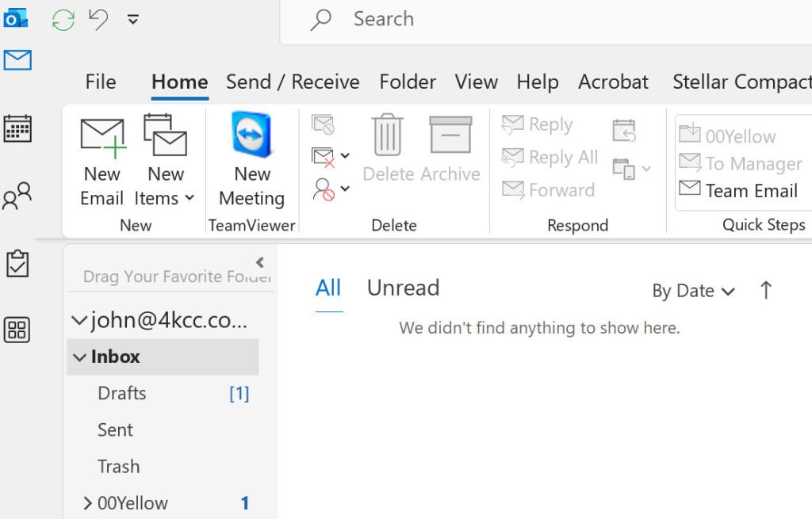Toggle sort order with the up arrow

coord(765,291)
